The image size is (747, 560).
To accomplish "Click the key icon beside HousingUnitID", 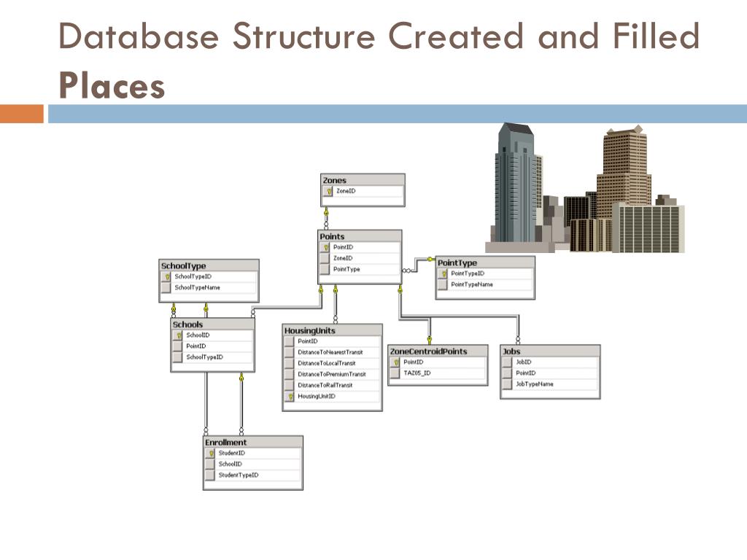I will [x=290, y=397].
